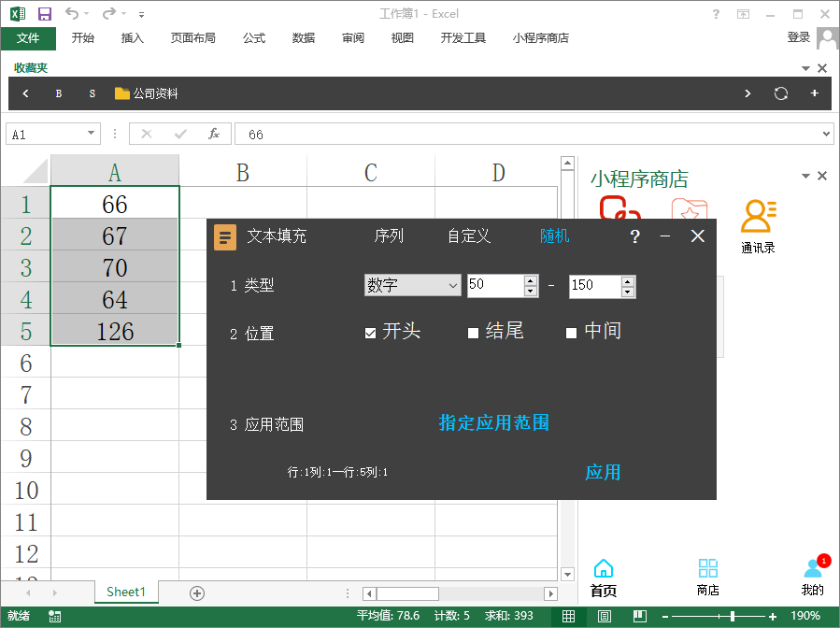Switch to 自定义 tab in dialog
Screen dimensions: 840x628
point(469,235)
